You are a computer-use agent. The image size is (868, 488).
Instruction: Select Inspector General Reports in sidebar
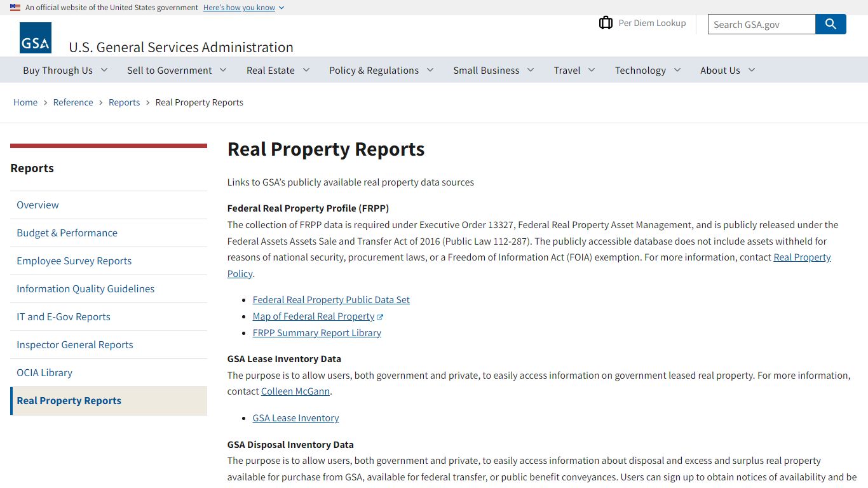109,344
